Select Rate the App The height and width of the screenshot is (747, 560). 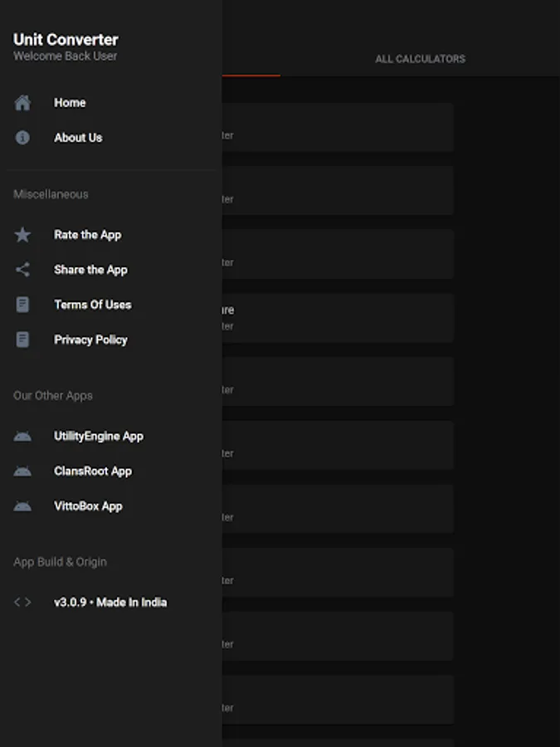111,235
